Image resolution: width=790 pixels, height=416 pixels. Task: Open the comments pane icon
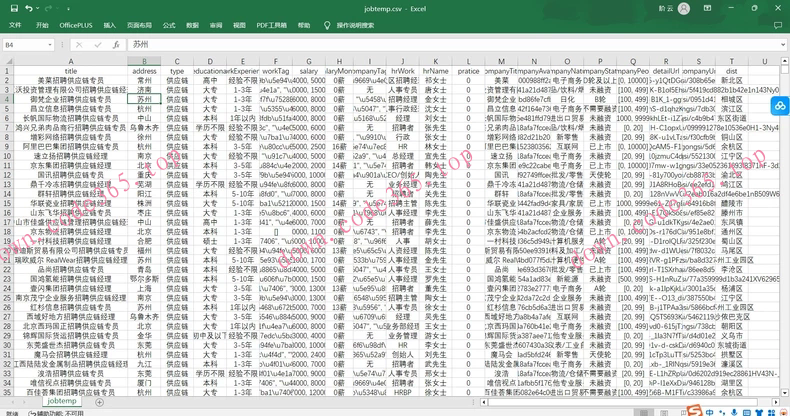pyautogui.click(x=778, y=25)
